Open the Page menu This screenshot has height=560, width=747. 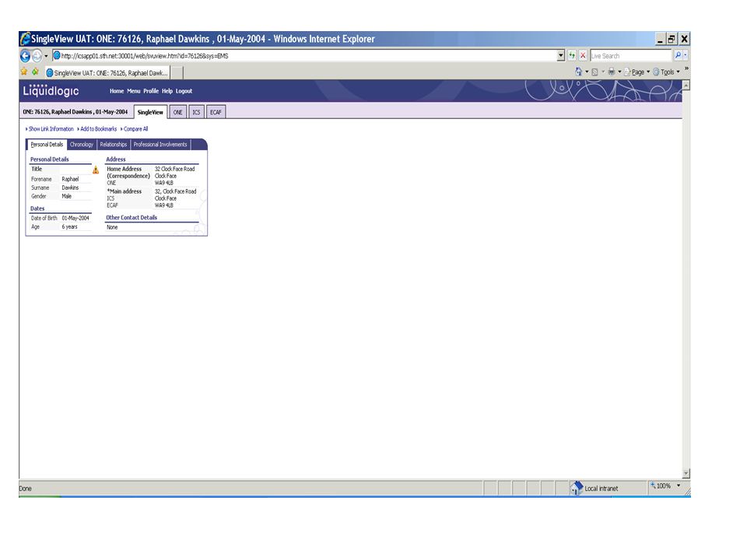click(x=637, y=72)
